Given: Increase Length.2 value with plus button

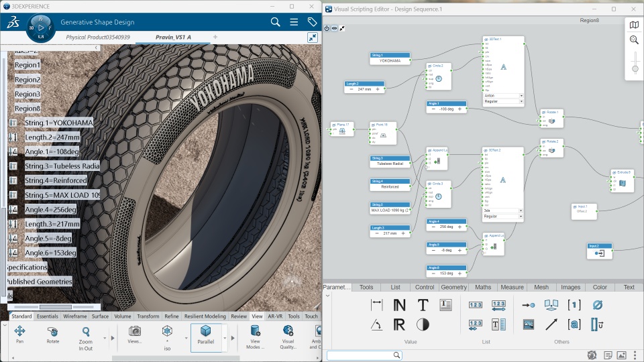Looking at the screenshot, I should coord(378,89).
